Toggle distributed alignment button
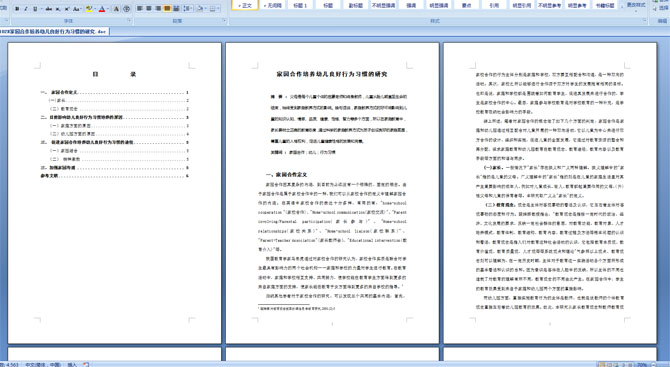This screenshot has height=367, width=670. click(x=176, y=9)
